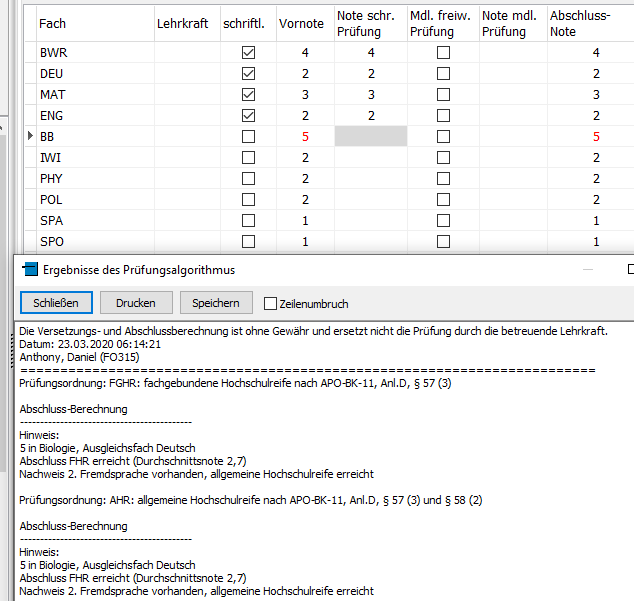This screenshot has height=601, width=634.
Task: Click the Drucken button
Action: pyautogui.click(x=136, y=303)
